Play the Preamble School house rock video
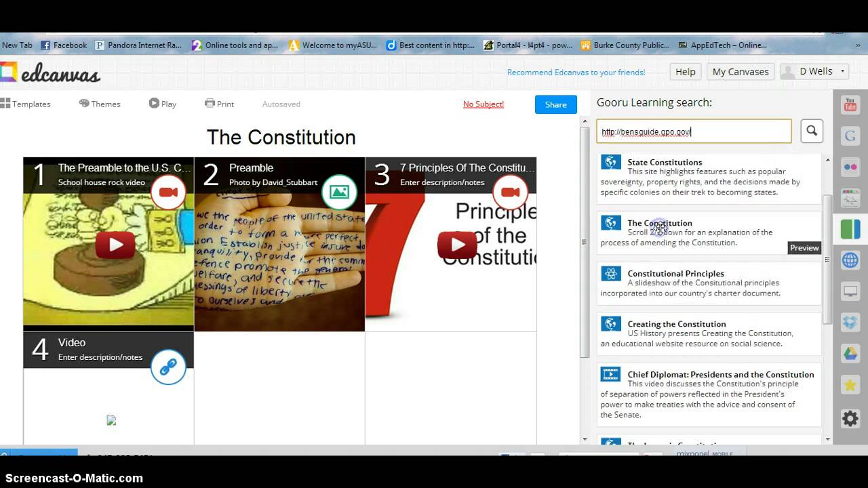Image resolution: width=868 pixels, height=488 pixels. click(115, 245)
